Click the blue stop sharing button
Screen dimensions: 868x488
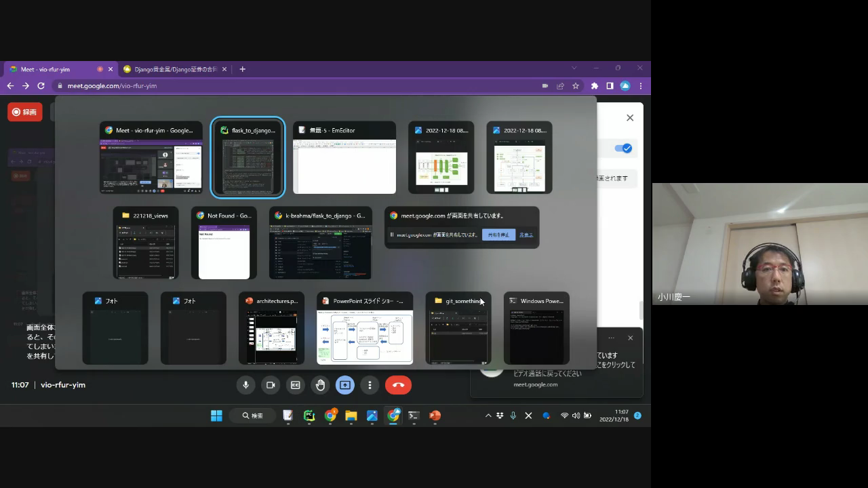(x=498, y=235)
